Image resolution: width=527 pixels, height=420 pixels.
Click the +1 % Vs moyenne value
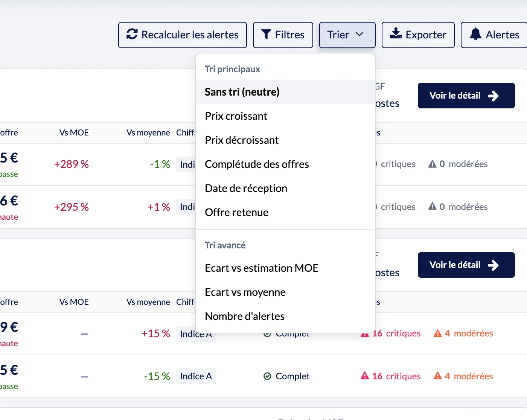[159, 207]
